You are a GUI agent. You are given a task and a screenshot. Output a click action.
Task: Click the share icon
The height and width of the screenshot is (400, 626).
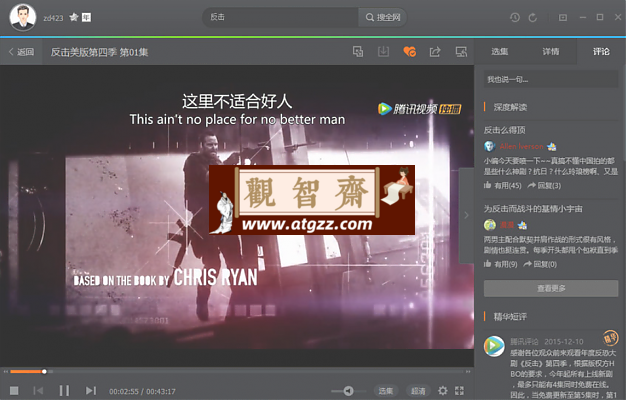click(435, 51)
